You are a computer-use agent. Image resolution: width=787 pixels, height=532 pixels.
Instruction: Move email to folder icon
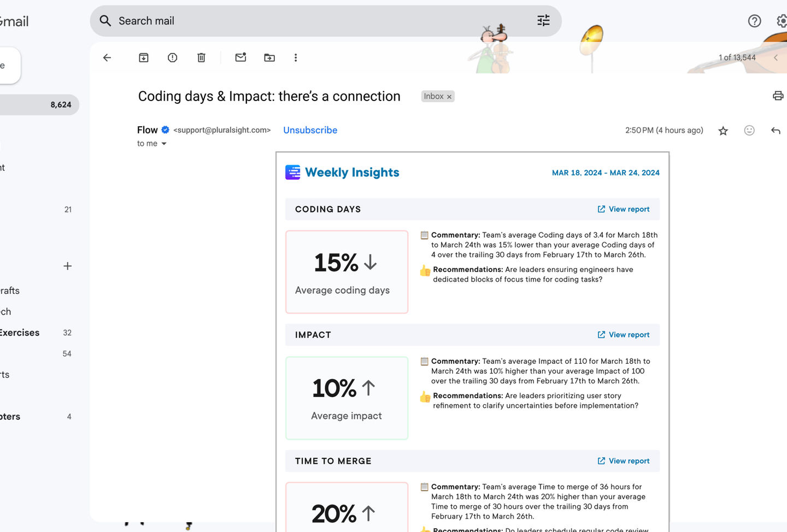coord(269,57)
